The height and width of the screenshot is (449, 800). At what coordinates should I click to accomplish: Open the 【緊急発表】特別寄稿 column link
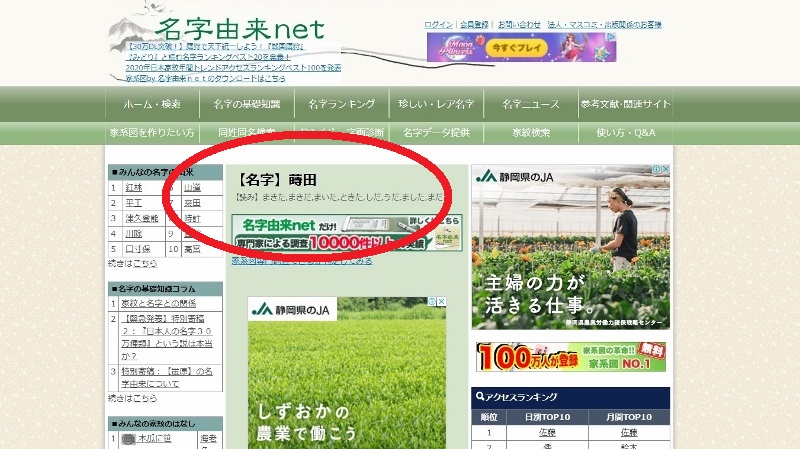(167, 337)
